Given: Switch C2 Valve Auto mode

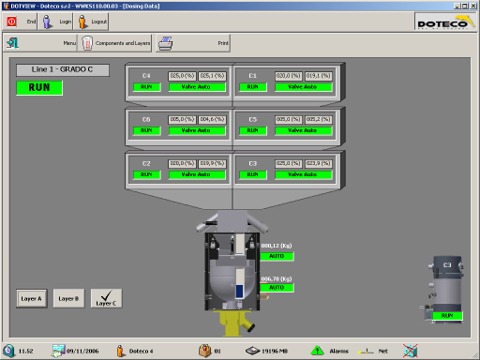Looking at the screenshot, I should tap(197, 175).
